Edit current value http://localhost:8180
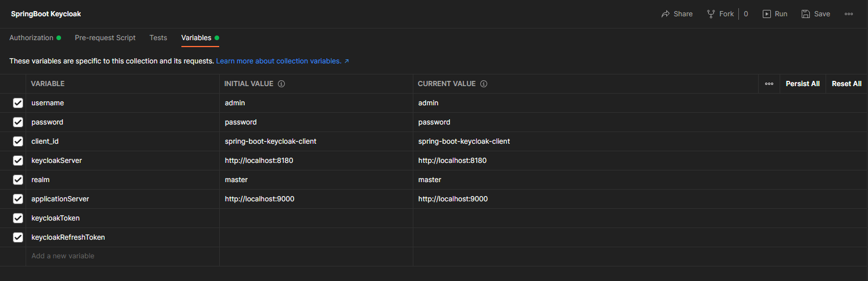868x281 pixels. point(640,161)
